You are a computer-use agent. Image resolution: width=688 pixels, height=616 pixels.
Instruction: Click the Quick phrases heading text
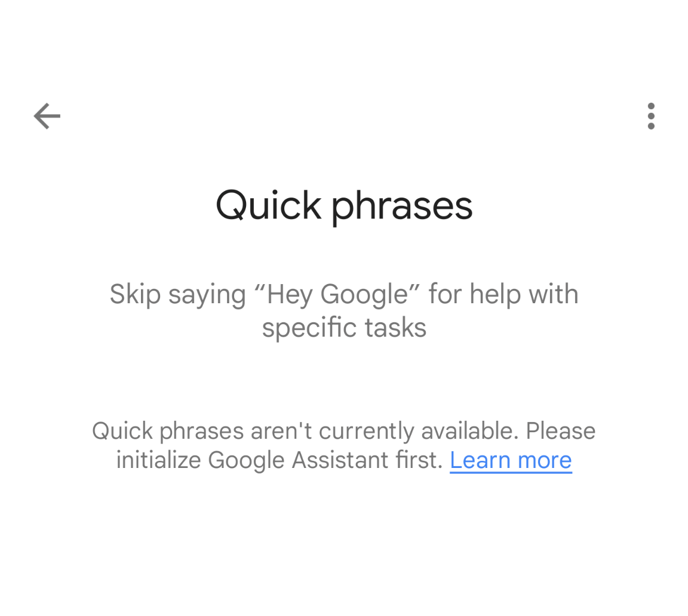[344, 205]
